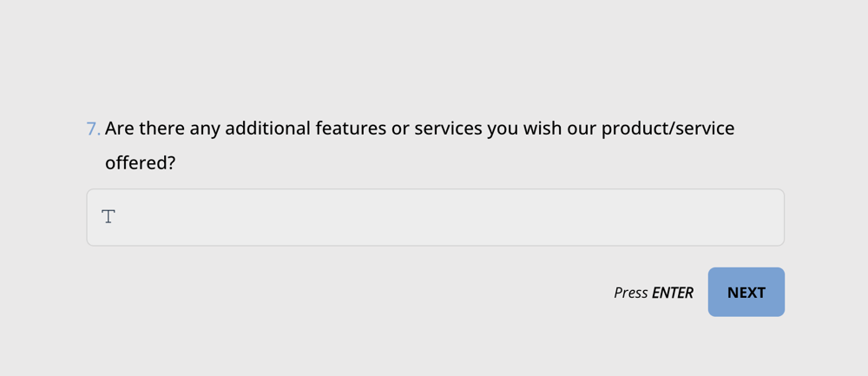Screen dimensions: 868x376
Task: Tap the text-format glyph at the field's left edge
Action: pyautogui.click(x=108, y=217)
